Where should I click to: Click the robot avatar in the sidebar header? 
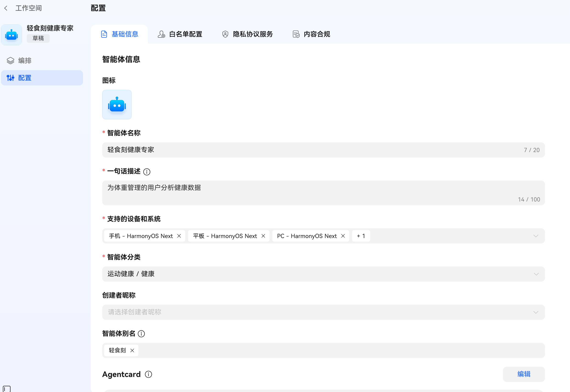[x=11, y=35]
